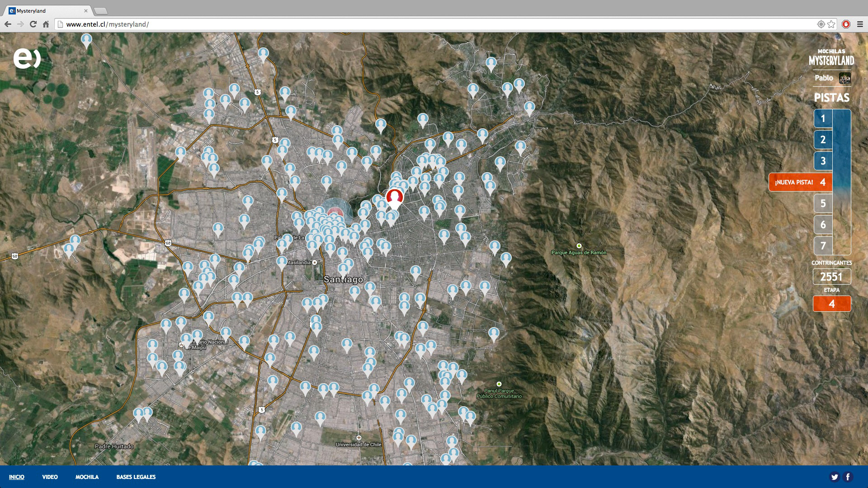This screenshot has height=488, width=868.
Task: Click browser back arrow
Action: click(8, 24)
